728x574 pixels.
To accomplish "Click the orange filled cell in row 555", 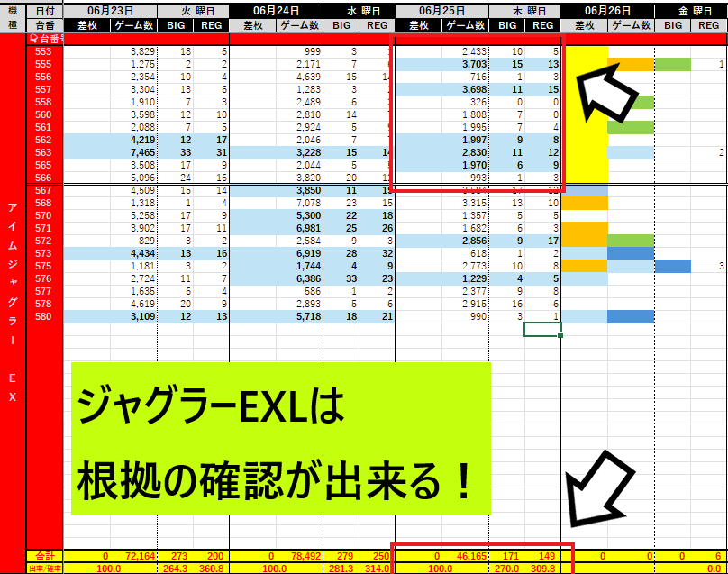I will (x=631, y=64).
